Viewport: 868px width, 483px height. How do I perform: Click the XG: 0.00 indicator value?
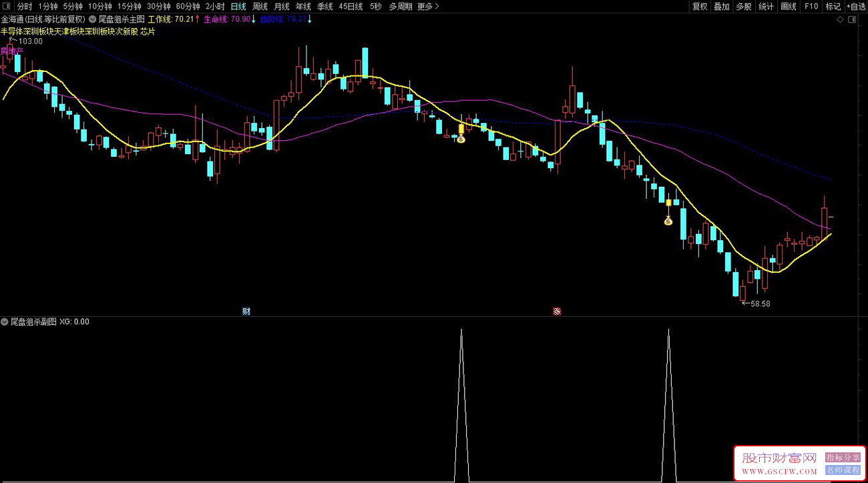(x=74, y=322)
